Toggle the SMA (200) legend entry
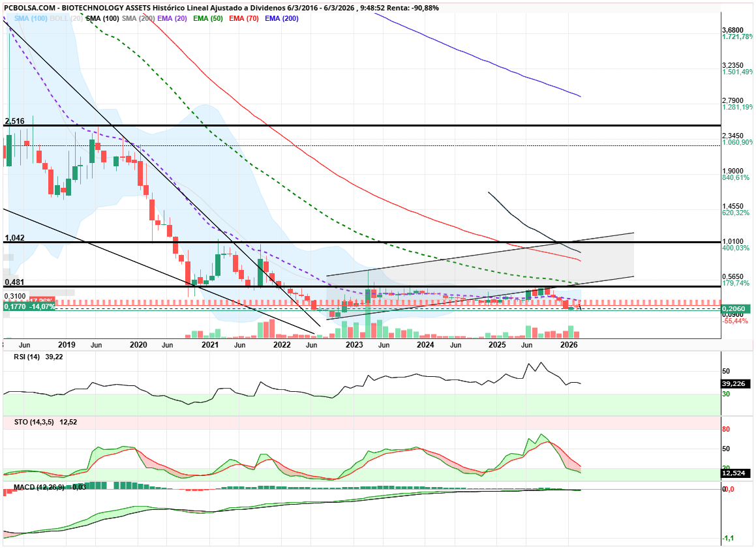The image size is (756, 549). 138,19
